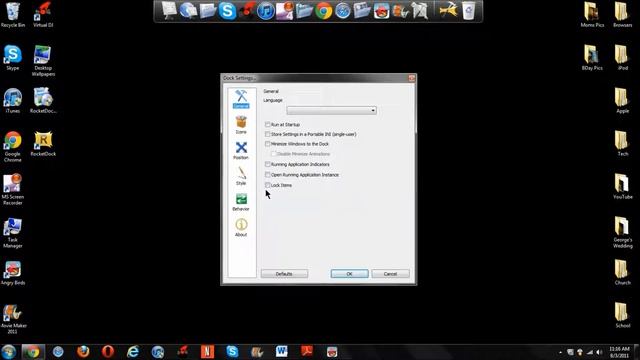This screenshot has width=640, height=360.
Task: Select the School folder on desktop
Action: (x=622, y=315)
